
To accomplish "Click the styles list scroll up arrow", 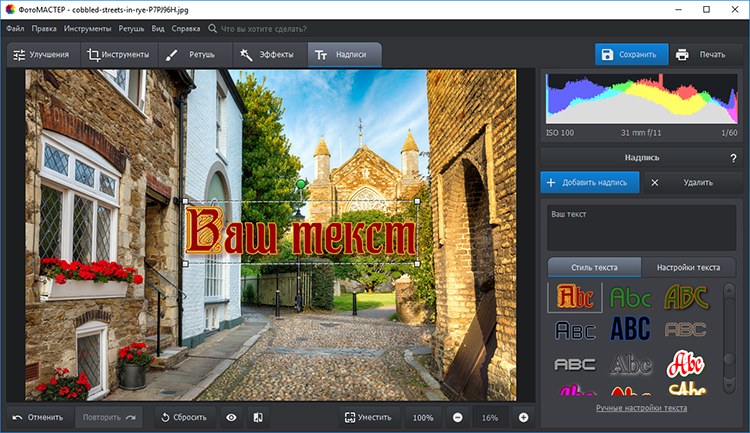I will [x=729, y=291].
